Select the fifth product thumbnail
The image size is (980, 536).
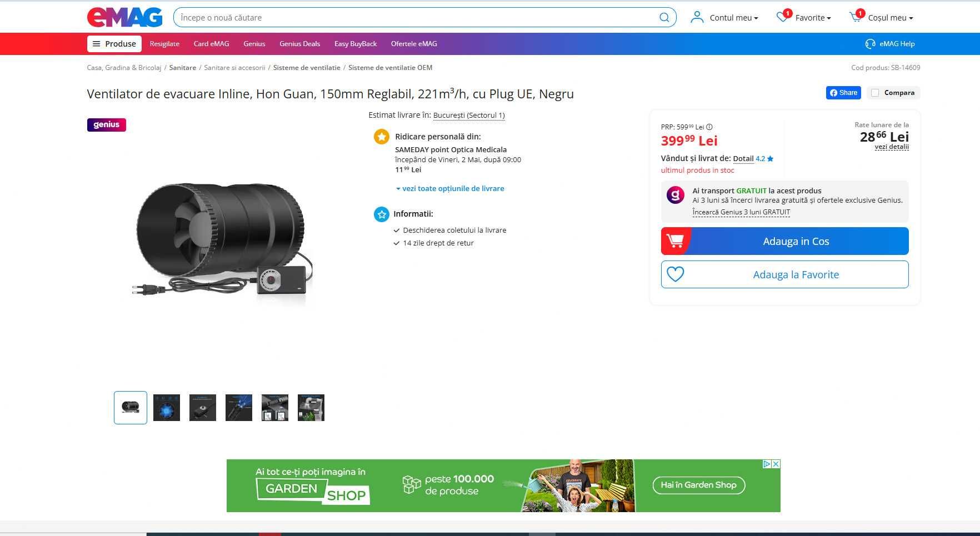pyautogui.click(x=275, y=408)
